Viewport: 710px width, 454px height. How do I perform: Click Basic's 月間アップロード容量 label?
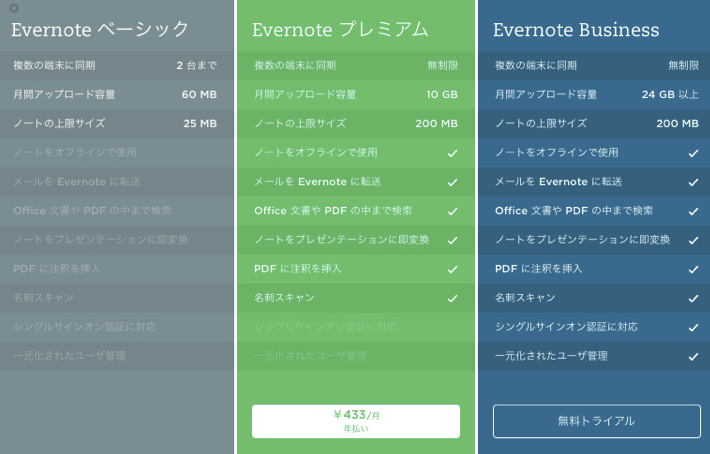[64, 95]
